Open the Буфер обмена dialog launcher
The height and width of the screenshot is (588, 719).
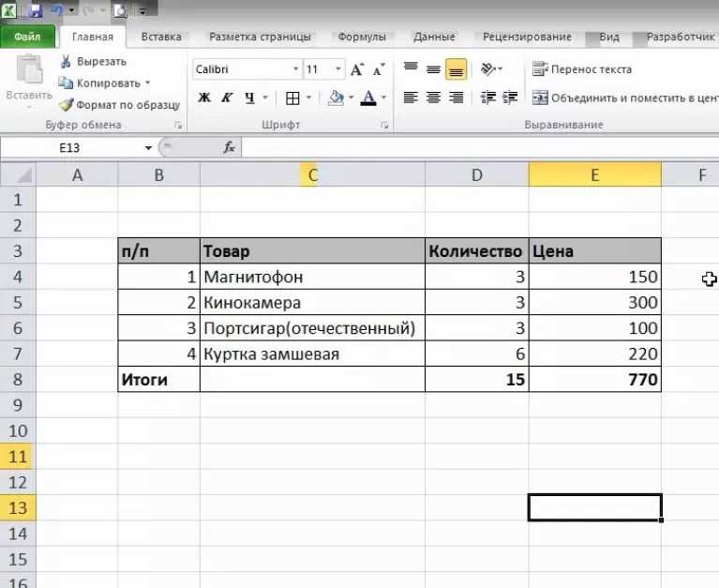point(178,125)
